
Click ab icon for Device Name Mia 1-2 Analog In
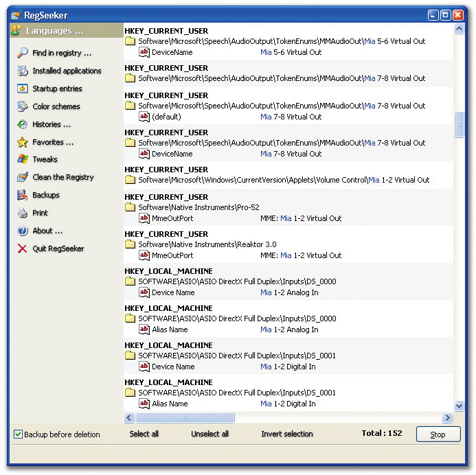(144, 292)
